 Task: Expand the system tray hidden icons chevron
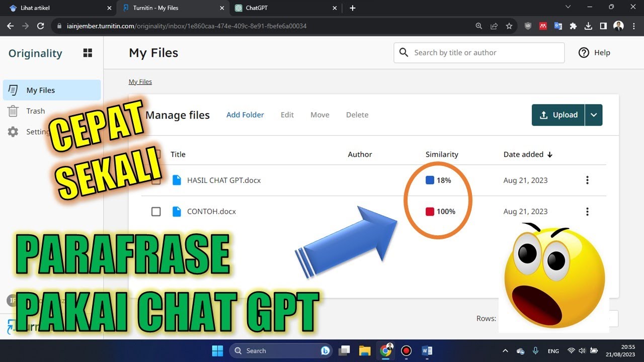pyautogui.click(x=506, y=351)
